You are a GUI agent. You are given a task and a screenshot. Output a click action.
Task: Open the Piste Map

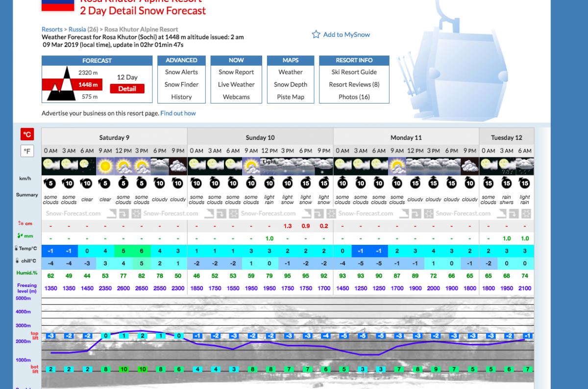pyautogui.click(x=291, y=97)
